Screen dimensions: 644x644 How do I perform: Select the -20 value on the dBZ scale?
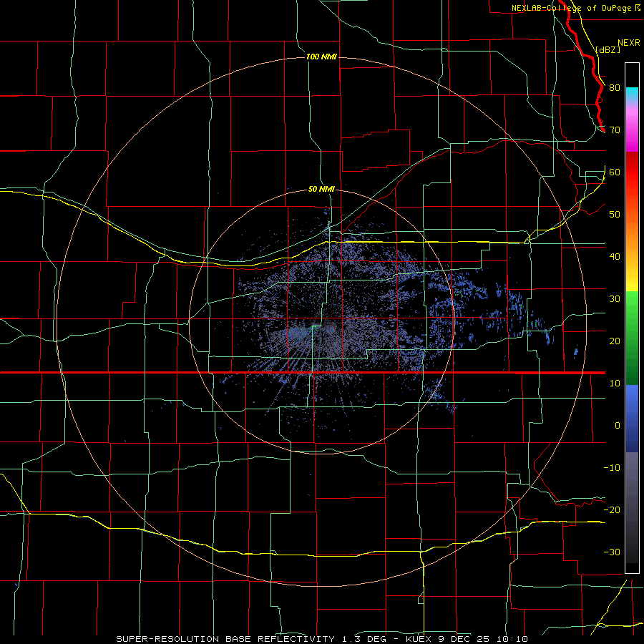612,509
